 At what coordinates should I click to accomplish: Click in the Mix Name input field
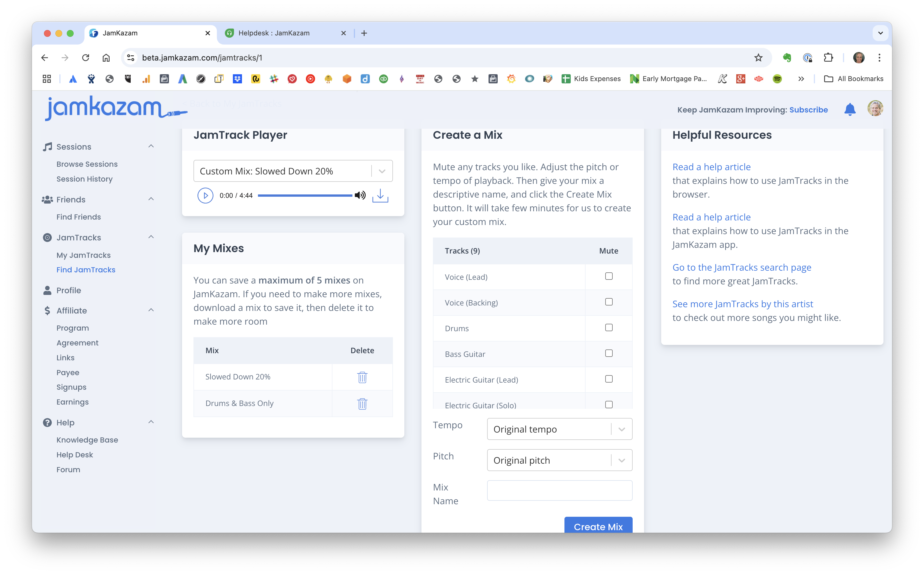click(559, 490)
